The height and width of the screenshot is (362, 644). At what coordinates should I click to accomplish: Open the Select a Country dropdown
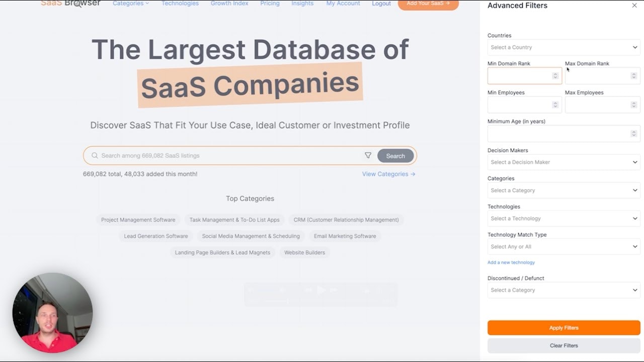[563, 47]
